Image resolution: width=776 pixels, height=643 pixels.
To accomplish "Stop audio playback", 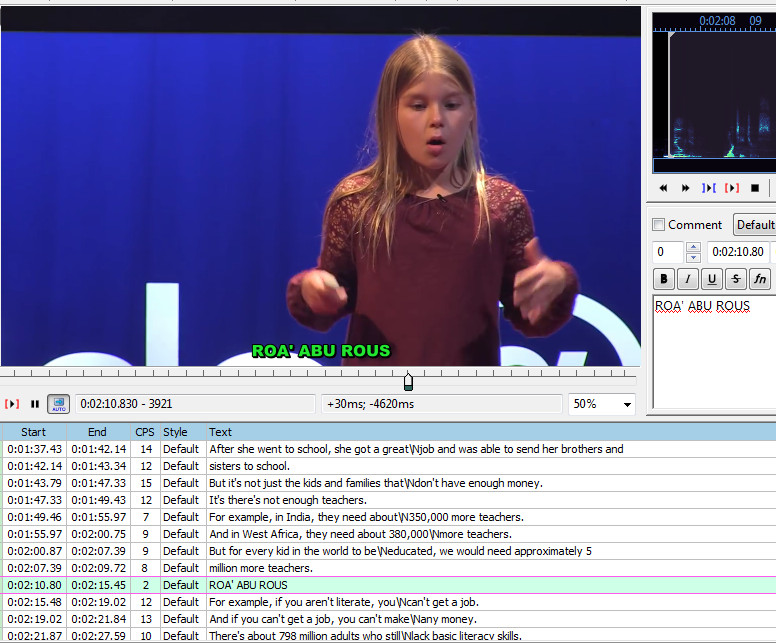I will (x=755, y=188).
